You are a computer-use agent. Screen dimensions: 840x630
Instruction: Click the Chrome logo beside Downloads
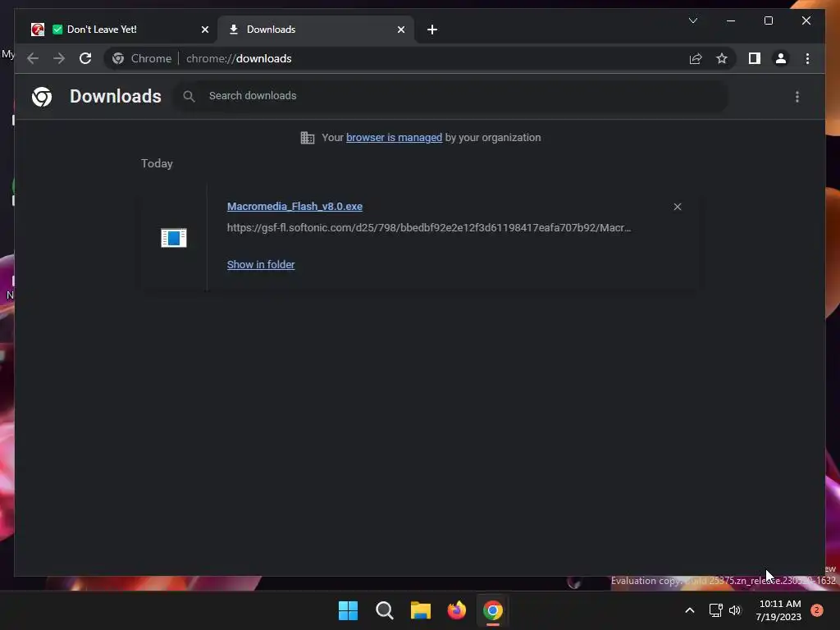pyautogui.click(x=42, y=97)
